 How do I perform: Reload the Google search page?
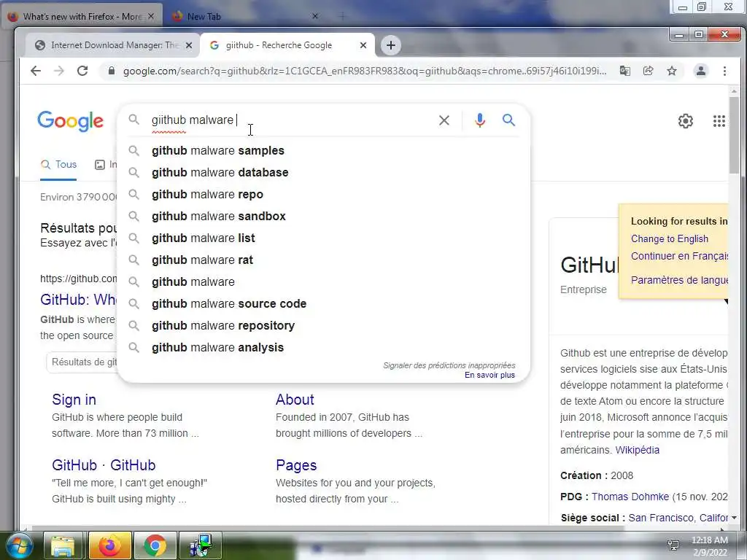point(82,71)
